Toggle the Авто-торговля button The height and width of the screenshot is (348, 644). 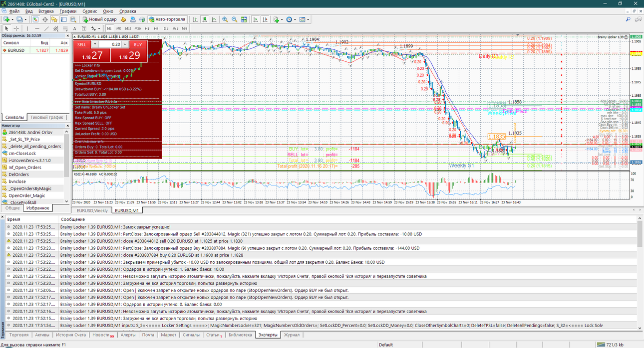coord(167,19)
